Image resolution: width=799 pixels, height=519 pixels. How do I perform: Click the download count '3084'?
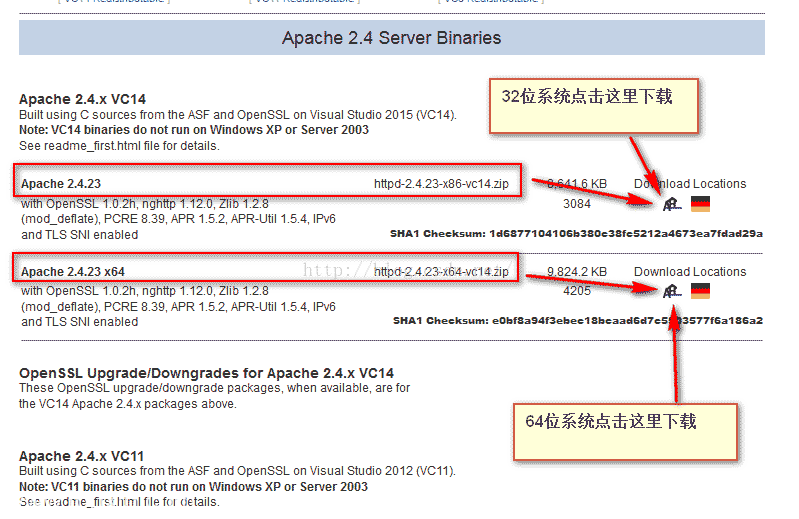tap(577, 204)
